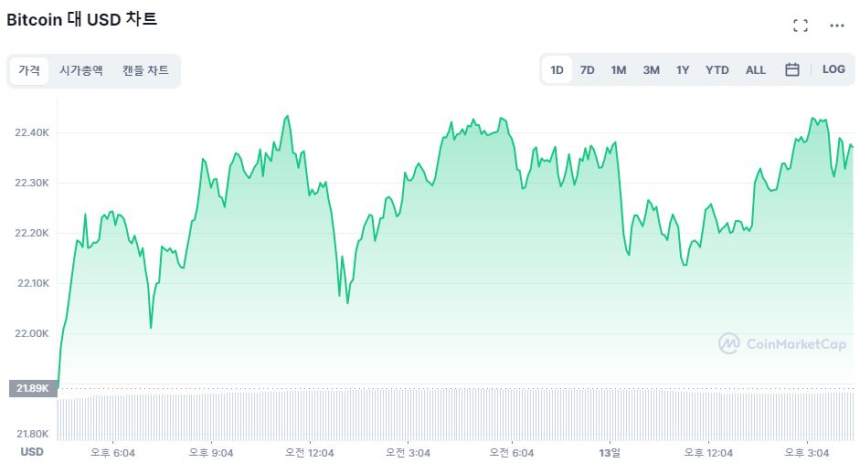Select the 7D time range
This screenshot has height=463, width=860.
(588, 70)
